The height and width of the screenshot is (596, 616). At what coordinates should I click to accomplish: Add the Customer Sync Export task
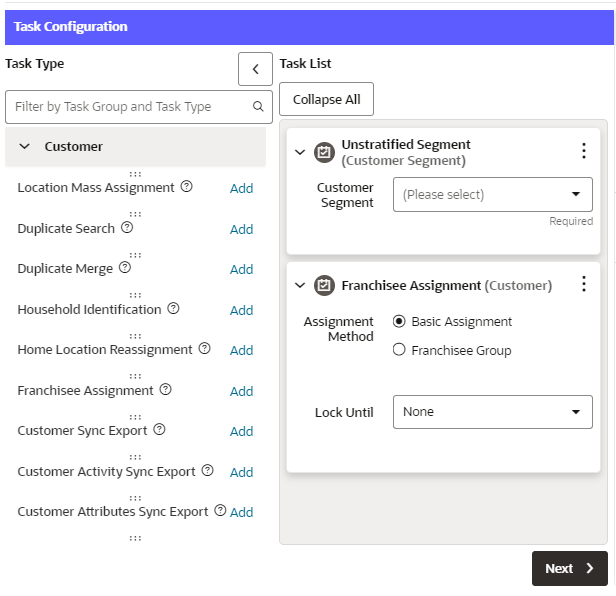(x=242, y=431)
